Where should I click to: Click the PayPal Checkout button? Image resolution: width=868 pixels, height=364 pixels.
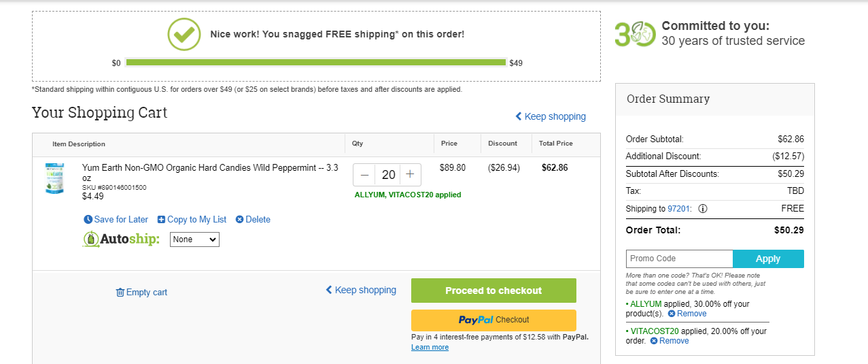point(493,320)
